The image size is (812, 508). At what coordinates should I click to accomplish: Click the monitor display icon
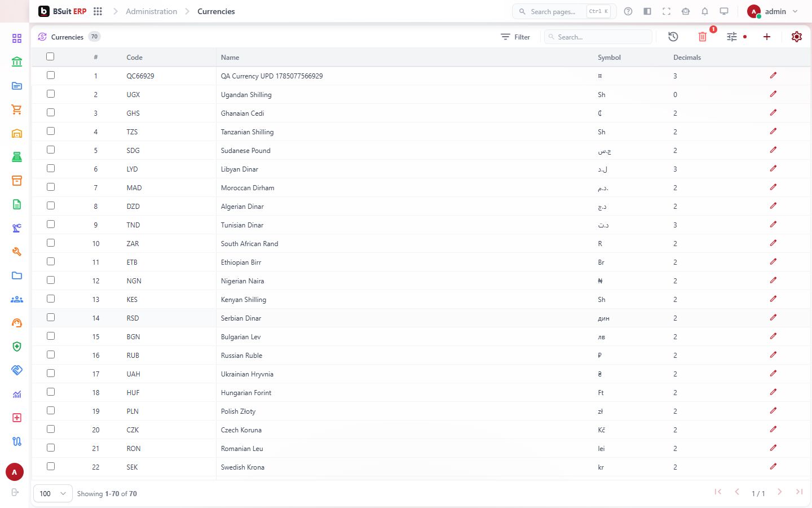(x=724, y=11)
